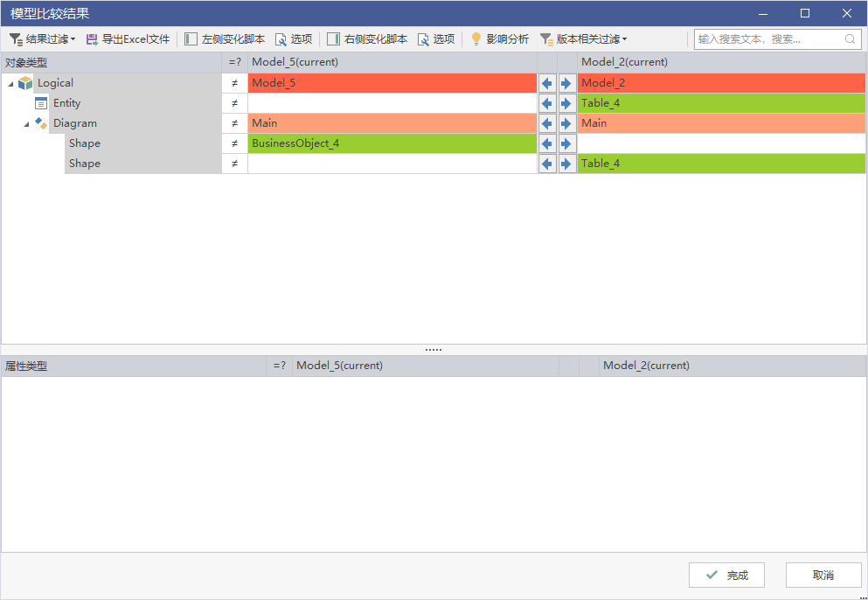
Task: Collapse the Diagram tree node
Action: [x=26, y=124]
